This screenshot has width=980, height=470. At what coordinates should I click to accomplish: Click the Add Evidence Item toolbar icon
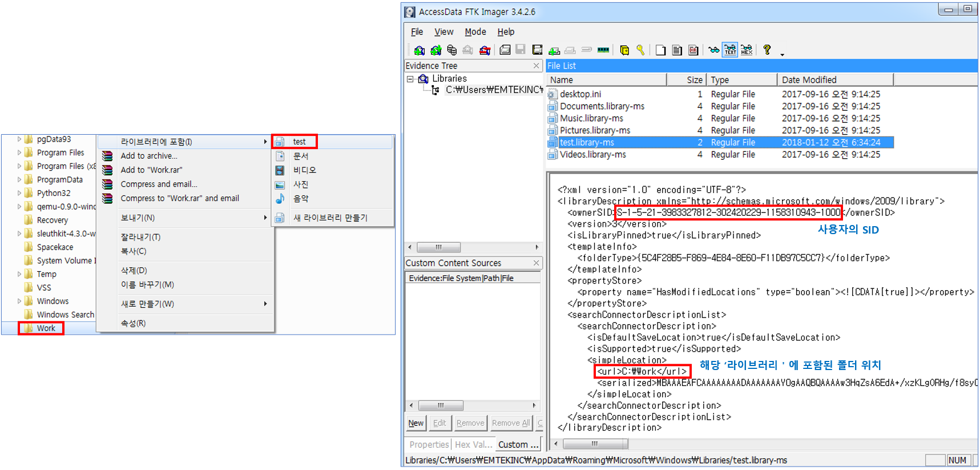click(x=420, y=50)
